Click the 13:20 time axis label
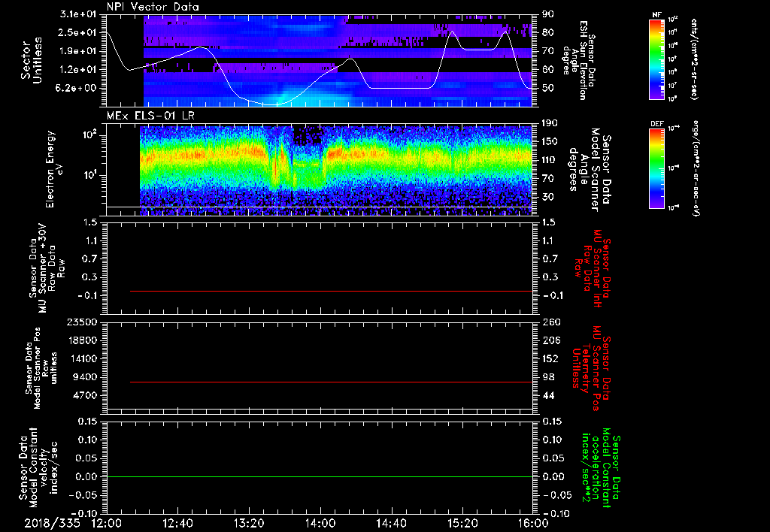Image resolution: width=770 pixels, height=532 pixels. pyautogui.click(x=249, y=523)
